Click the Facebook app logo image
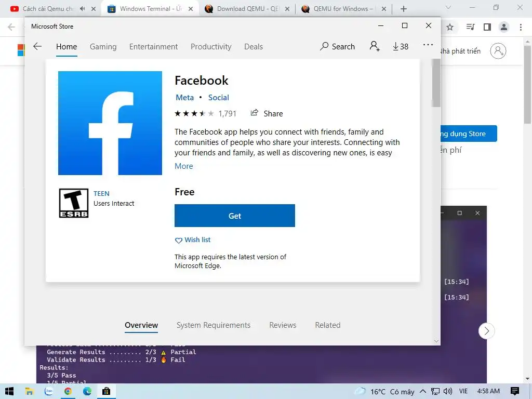 point(110,123)
